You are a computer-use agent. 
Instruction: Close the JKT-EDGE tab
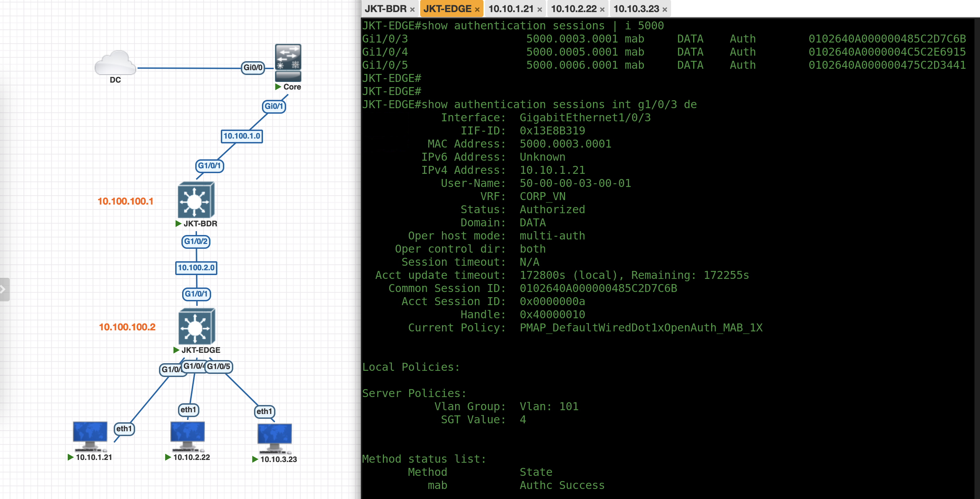pyautogui.click(x=477, y=10)
